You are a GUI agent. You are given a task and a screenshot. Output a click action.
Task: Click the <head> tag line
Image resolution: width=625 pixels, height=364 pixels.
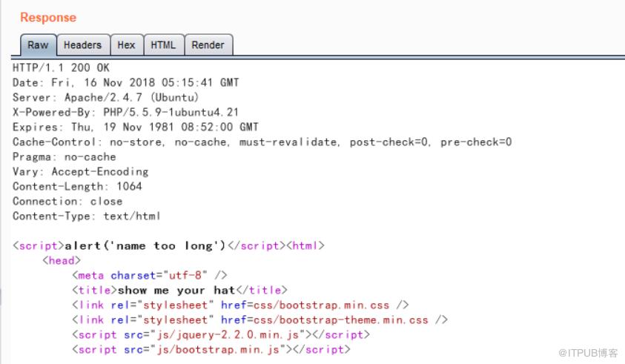[62, 260]
